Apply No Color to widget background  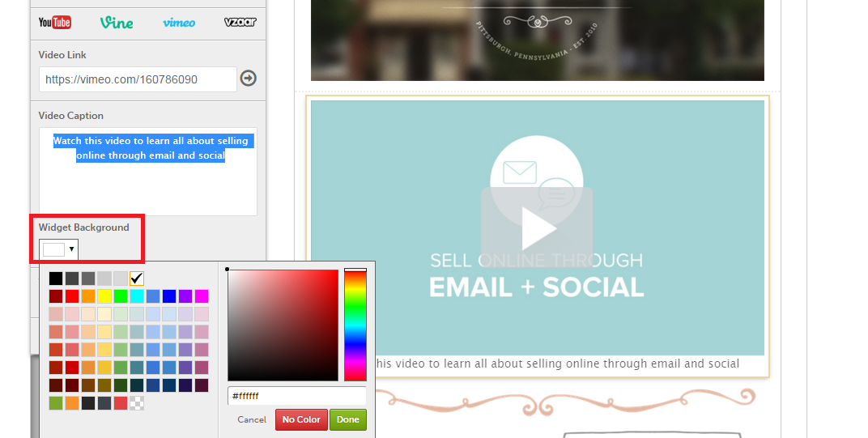point(301,419)
